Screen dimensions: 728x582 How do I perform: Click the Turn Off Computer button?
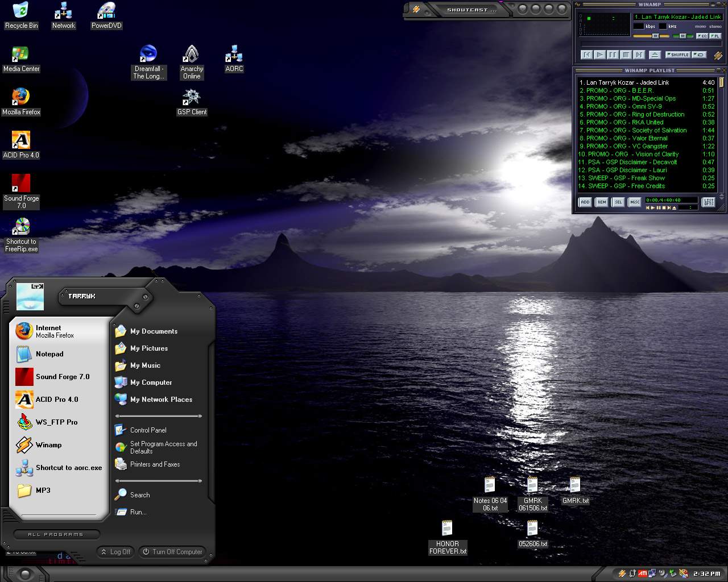coord(172,552)
